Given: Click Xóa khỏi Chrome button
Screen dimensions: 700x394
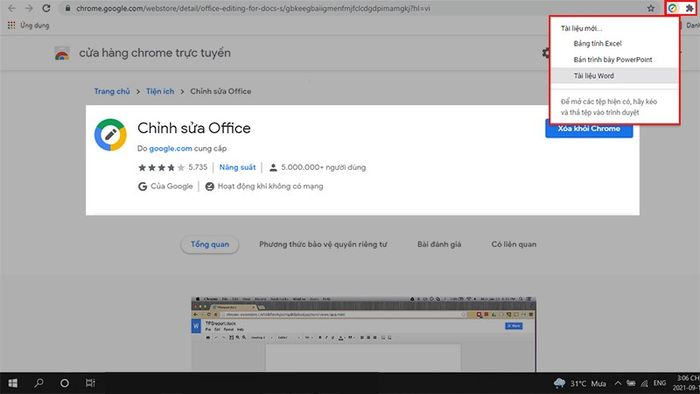Looking at the screenshot, I should click(x=589, y=129).
